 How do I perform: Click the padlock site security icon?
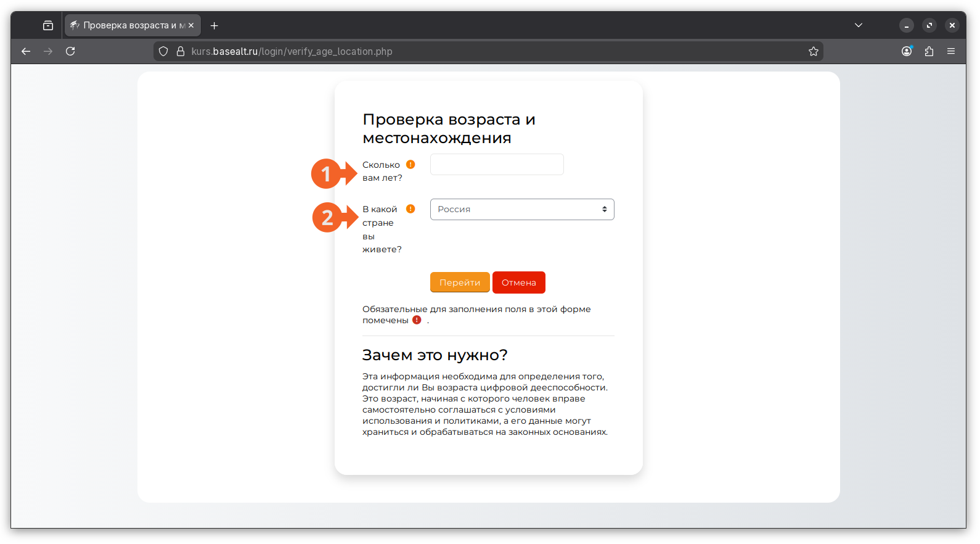[x=181, y=51]
